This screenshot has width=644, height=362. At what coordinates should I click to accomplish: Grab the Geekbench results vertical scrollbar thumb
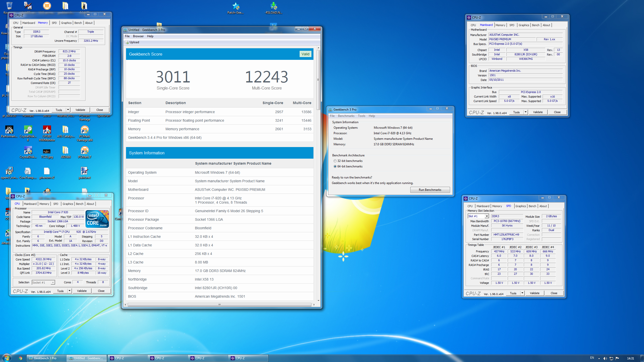(318, 80)
